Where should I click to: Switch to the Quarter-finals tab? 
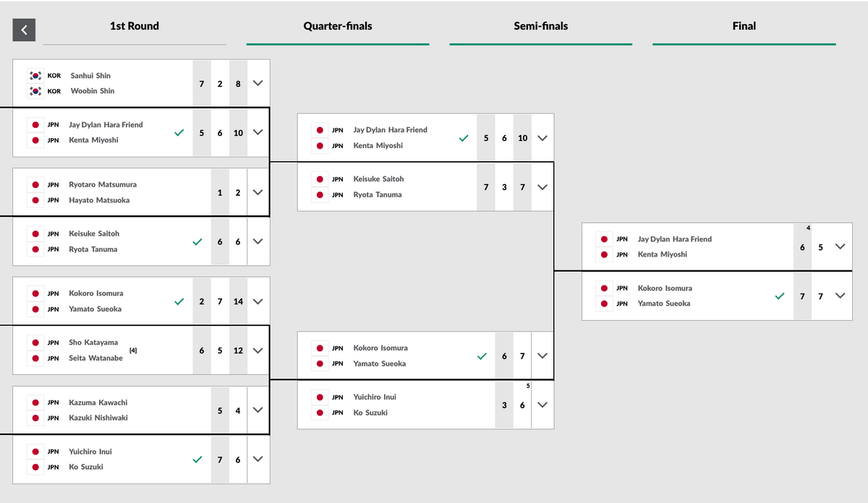coord(338,27)
